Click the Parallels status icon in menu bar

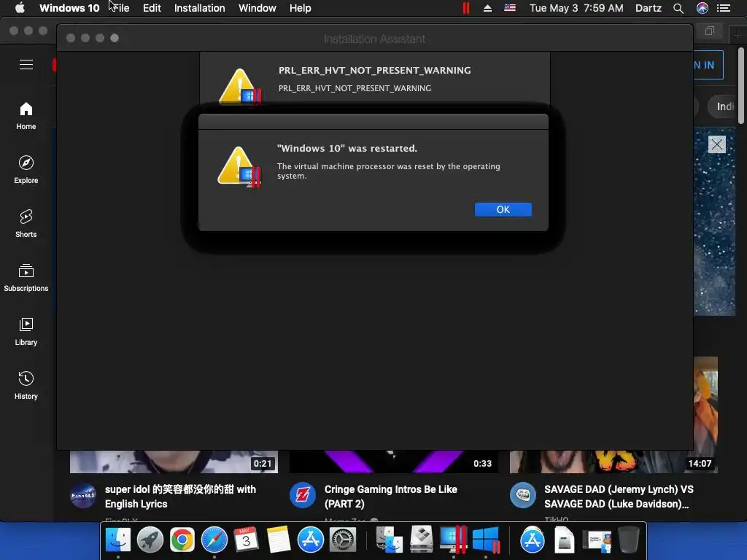click(465, 8)
